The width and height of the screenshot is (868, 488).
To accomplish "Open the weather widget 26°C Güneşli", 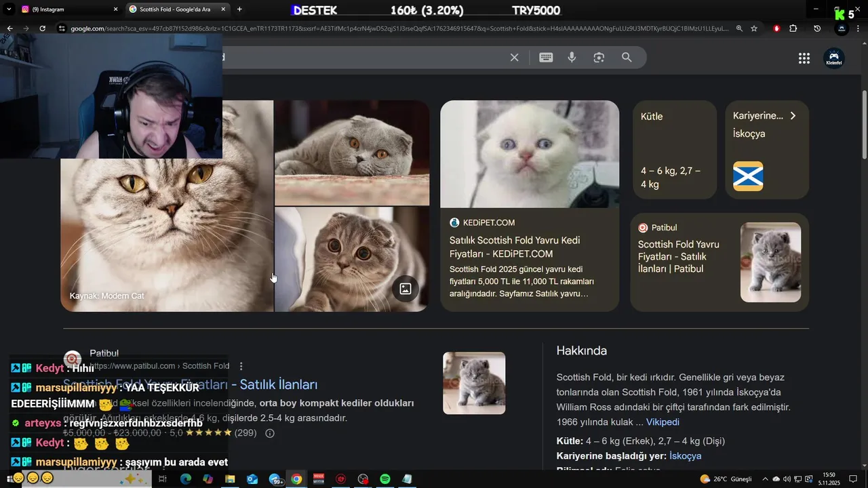I will click(727, 479).
